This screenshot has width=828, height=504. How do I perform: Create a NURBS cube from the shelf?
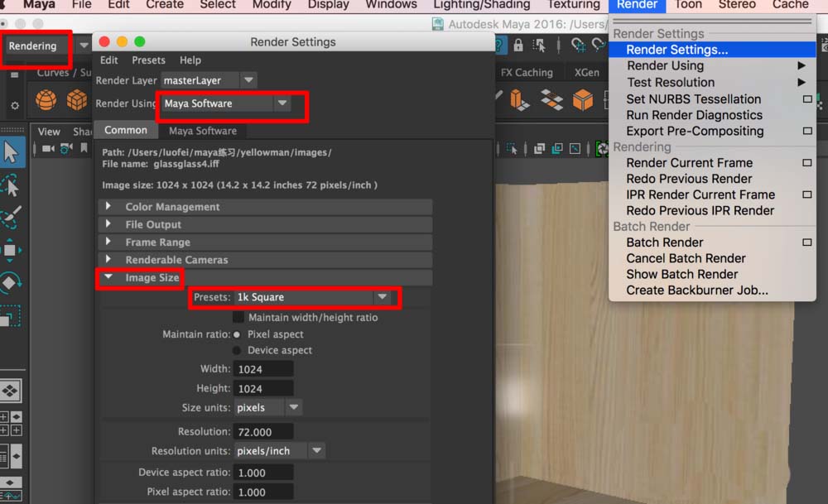(76, 100)
